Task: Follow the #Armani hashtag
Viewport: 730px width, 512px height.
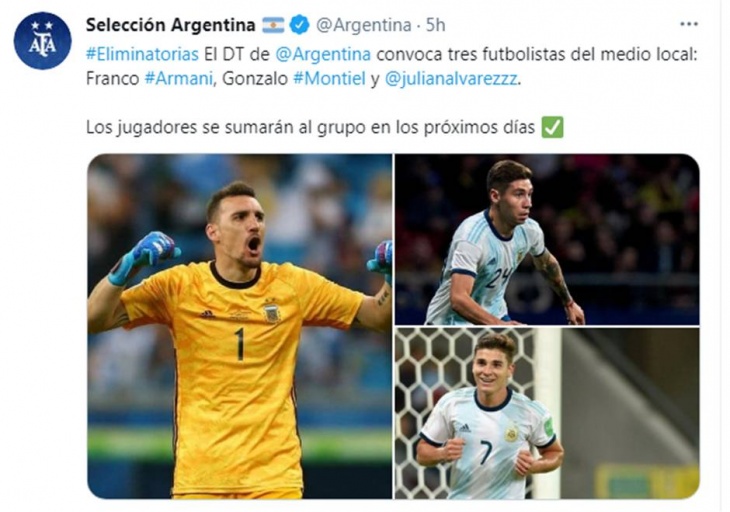Action: point(179,79)
